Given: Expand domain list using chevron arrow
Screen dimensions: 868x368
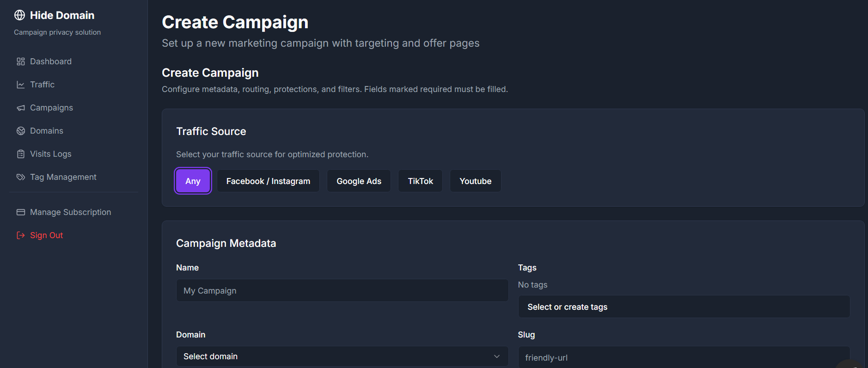Looking at the screenshot, I should click(497, 356).
